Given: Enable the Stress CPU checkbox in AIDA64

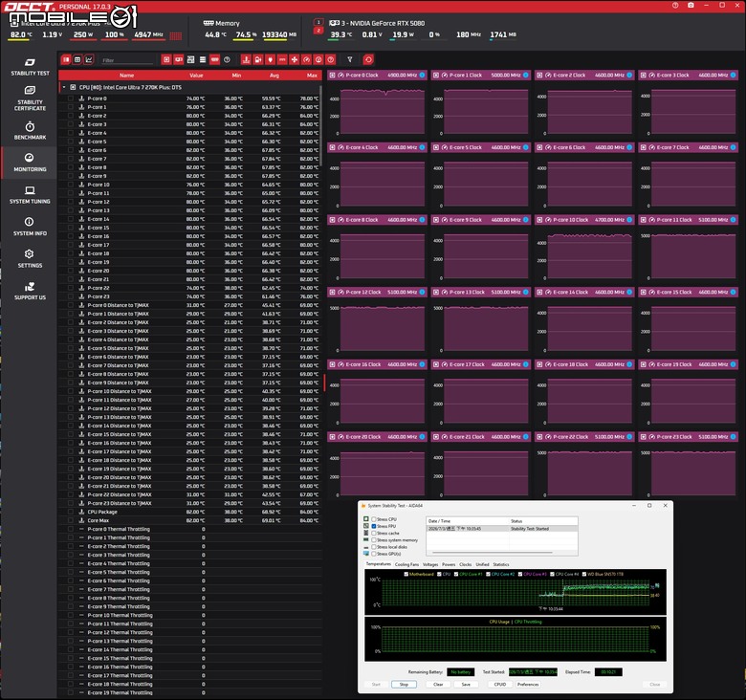Looking at the screenshot, I should point(374,519).
